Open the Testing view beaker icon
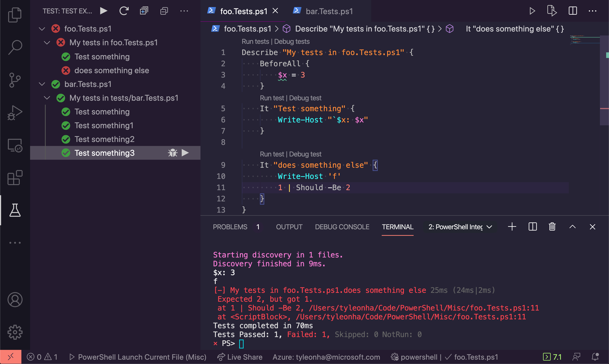 pyautogui.click(x=15, y=210)
